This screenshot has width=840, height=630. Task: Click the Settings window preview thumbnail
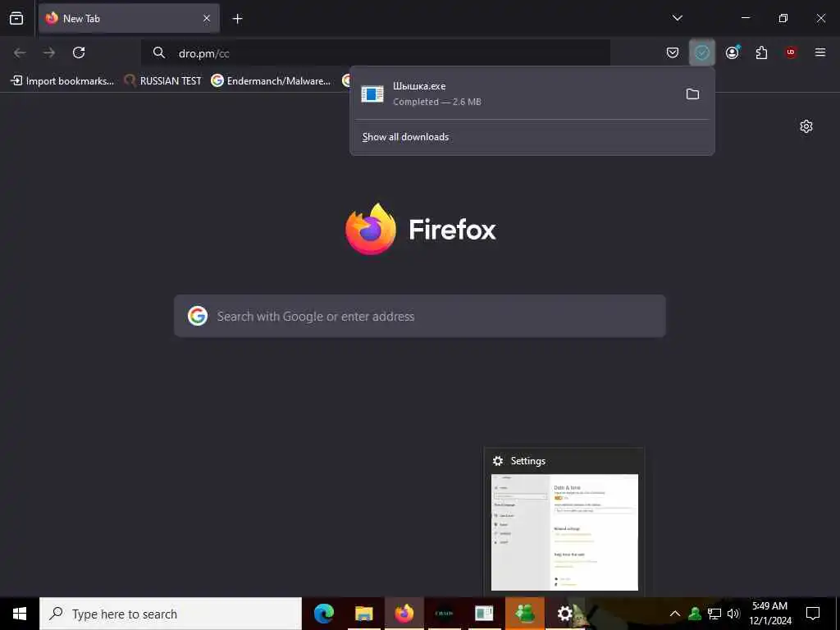(564, 532)
